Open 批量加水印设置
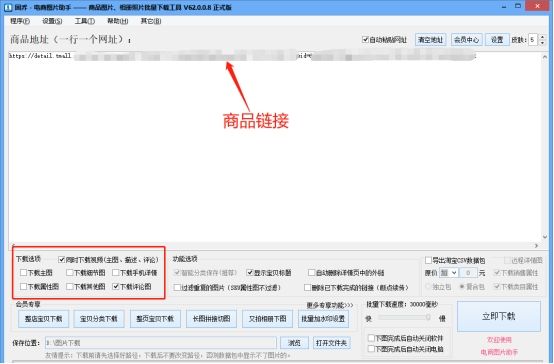This screenshot has height=364, width=554. 323,319
